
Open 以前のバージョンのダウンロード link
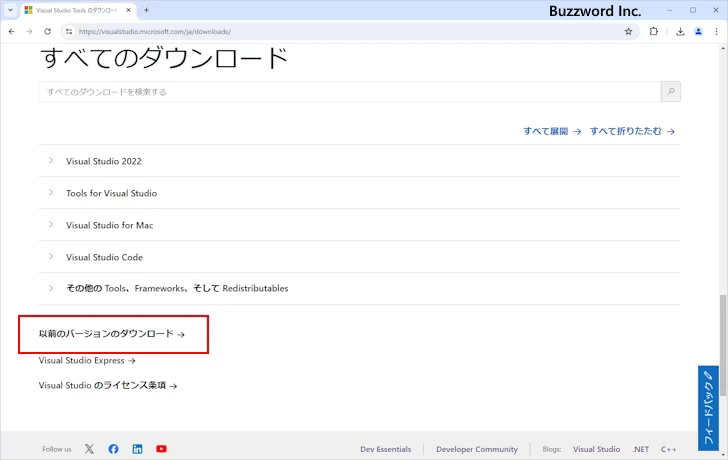[111, 334]
